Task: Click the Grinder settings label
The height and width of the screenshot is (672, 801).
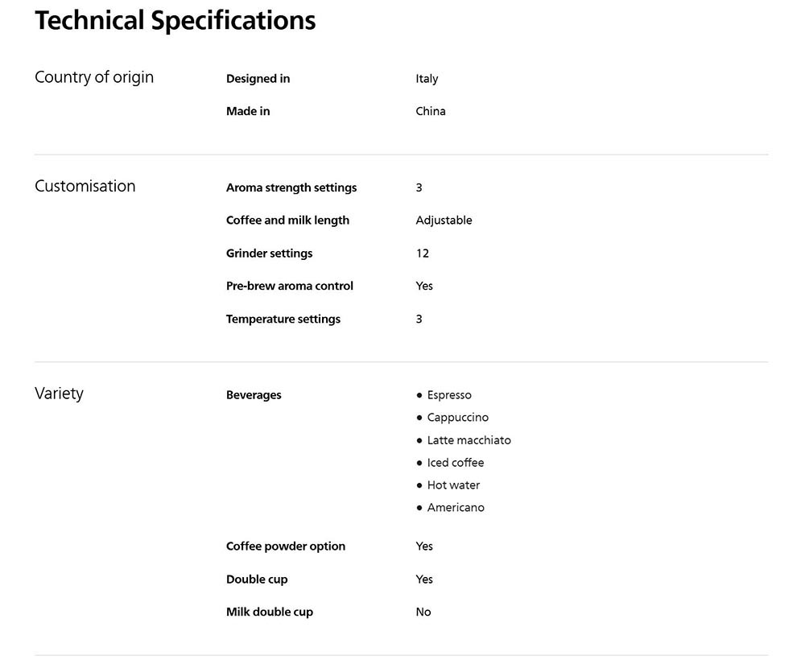Action: pyautogui.click(x=269, y=254)
